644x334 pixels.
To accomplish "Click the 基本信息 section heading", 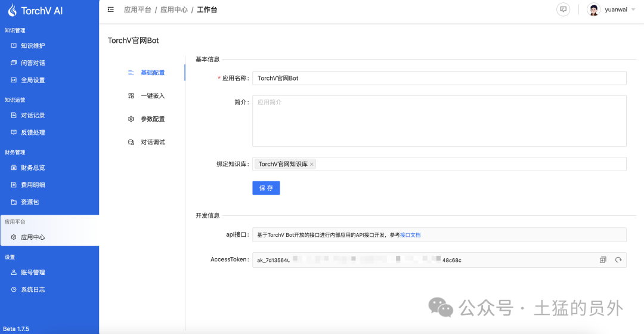I will [208, 59].
